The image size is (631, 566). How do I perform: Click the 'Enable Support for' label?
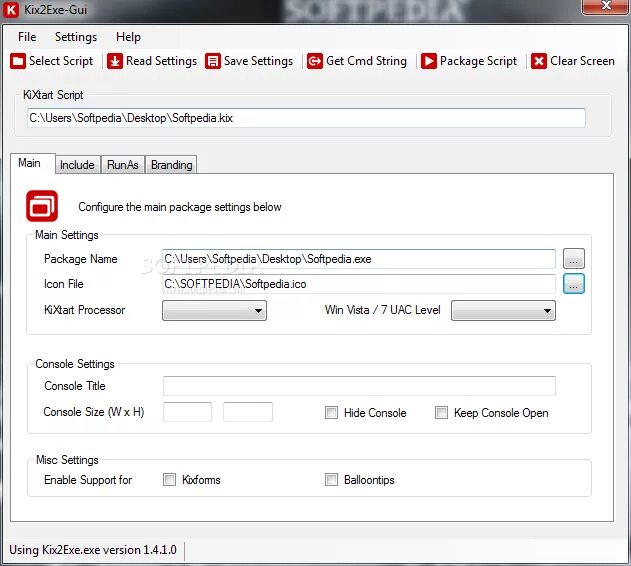click(88, 480)
